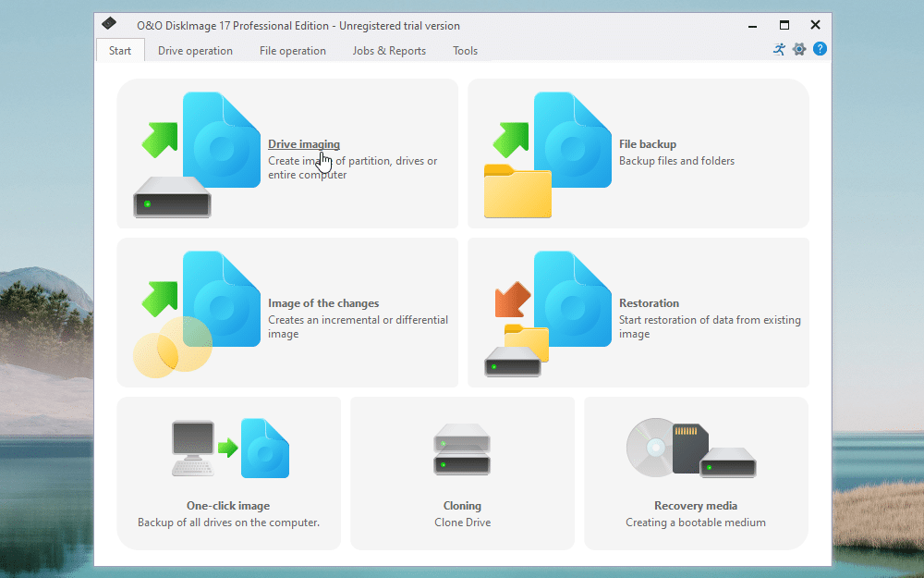The width and height of the screenshot is (924, 578).
Task: Click the DiskImage logo in the title bar
Action: click(x=108, y=23)
